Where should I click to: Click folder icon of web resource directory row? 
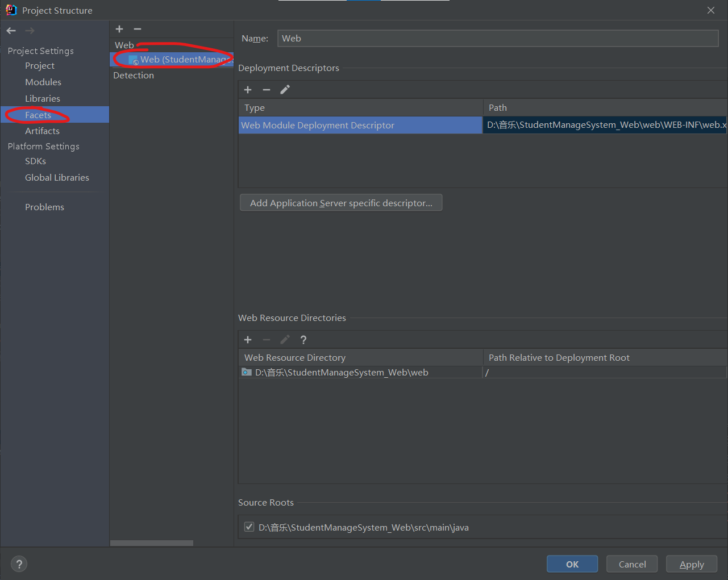pos(247,372)
